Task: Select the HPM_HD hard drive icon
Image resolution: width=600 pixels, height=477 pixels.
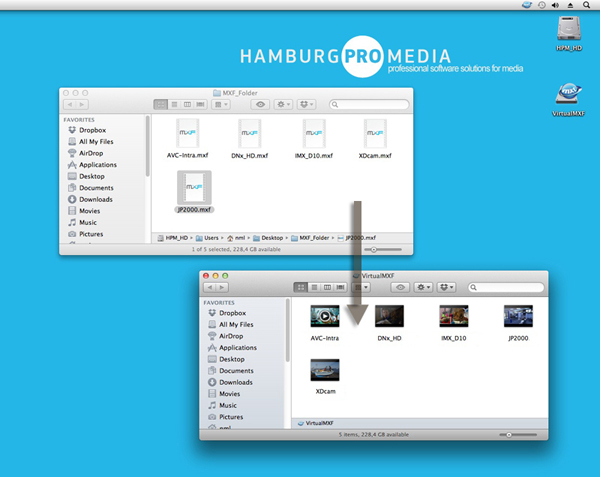Action: tap(569, 28)
